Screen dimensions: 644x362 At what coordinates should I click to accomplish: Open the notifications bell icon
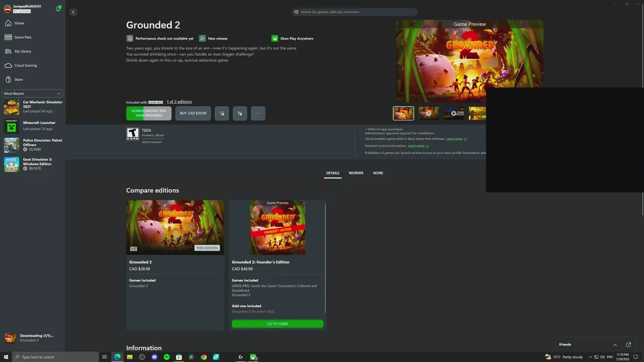(x=58, y=9)
